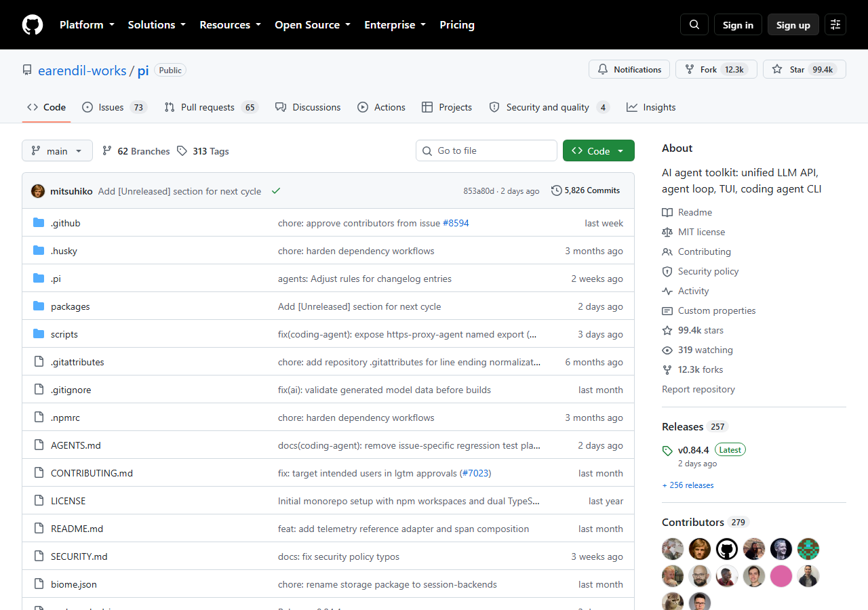Click the Sign up button
Image resolution: width=868 pixels, height=610 pixels.
pyautogui.click(x=793, y=25)
